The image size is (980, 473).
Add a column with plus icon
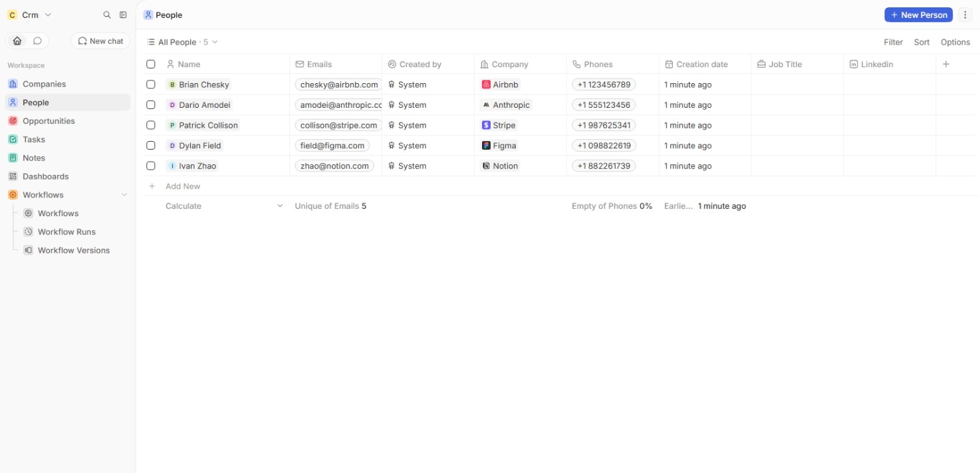pyautogui.click(x=946, y=64)
